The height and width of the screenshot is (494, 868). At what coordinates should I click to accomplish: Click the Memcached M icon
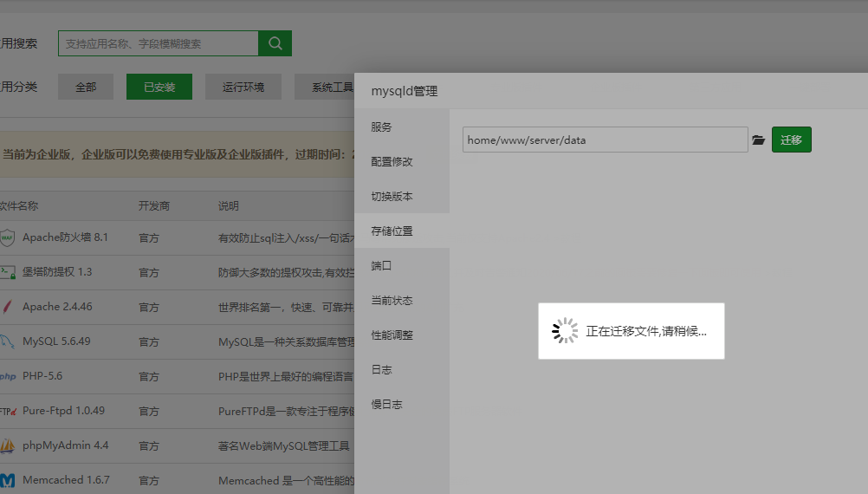(7, 480)
